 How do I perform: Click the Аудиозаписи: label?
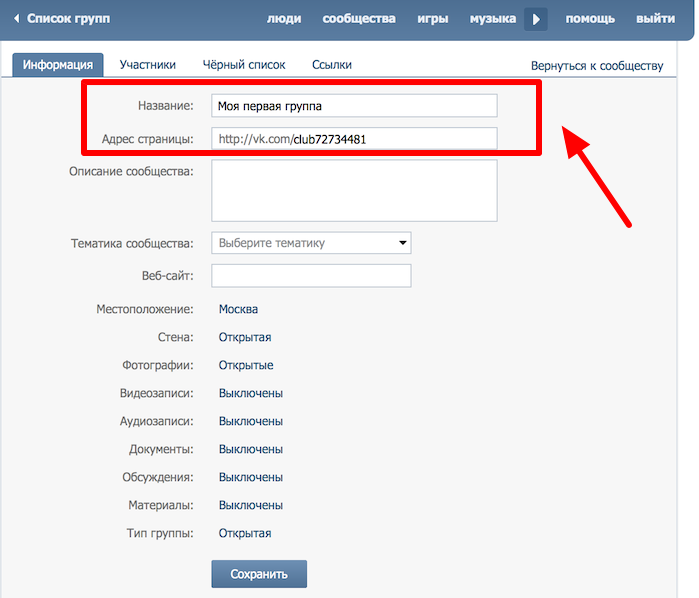click(156, 421)
